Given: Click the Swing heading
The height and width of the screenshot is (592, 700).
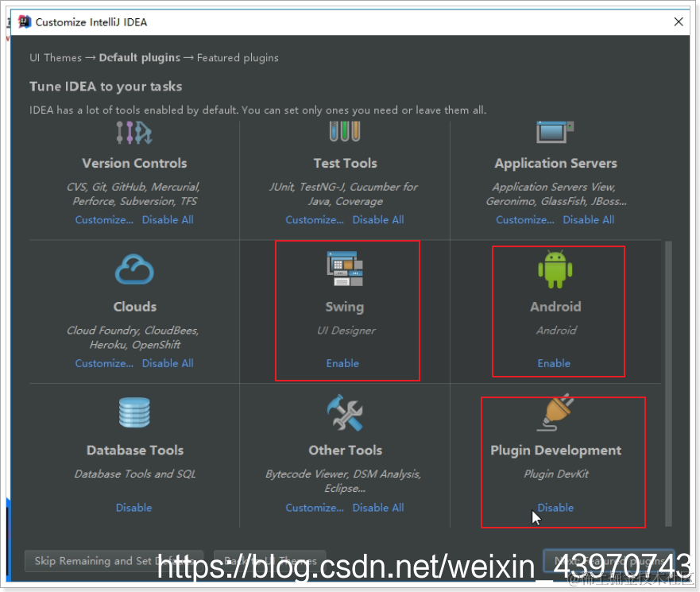Looking at the screenshot, I should click(345, 308).
